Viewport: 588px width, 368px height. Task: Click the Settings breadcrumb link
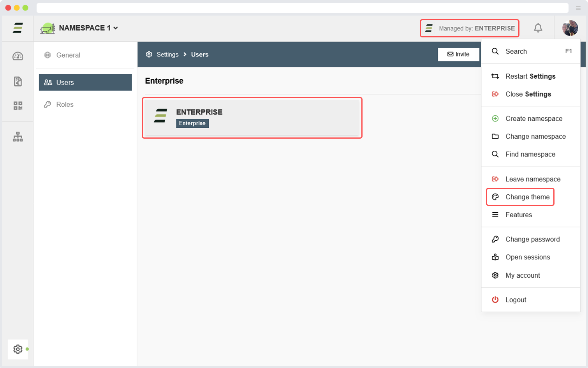click(x=167, y=55)
